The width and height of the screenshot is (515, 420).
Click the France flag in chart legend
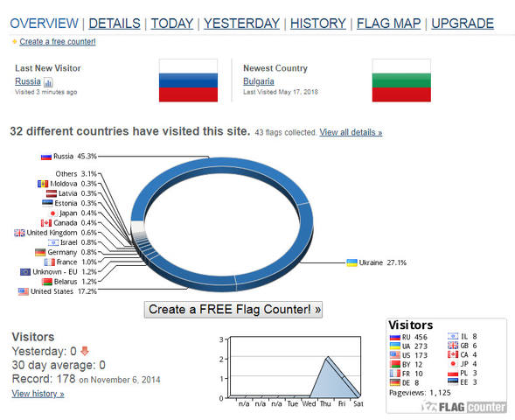[49, 262]
